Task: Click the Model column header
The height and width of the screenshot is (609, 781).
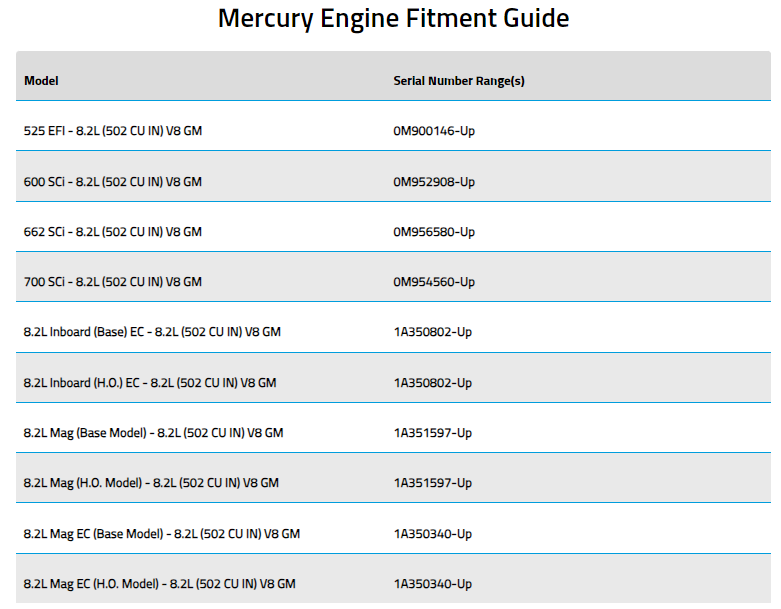Action: [41, 81]
